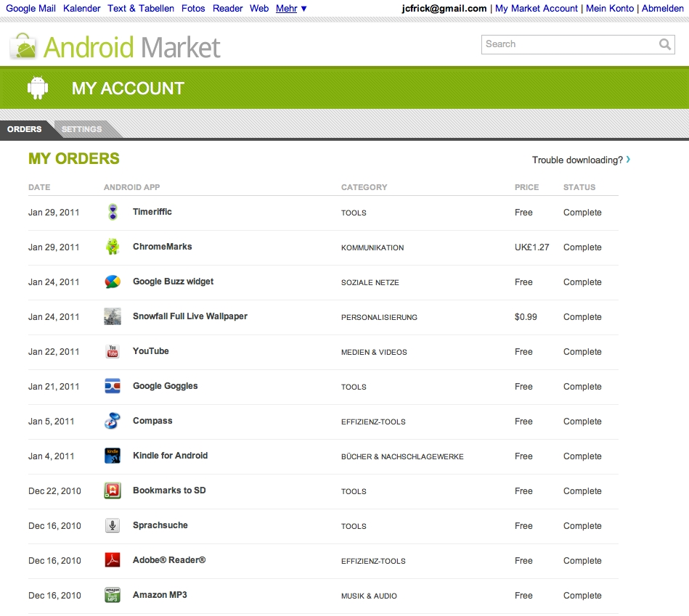689x616 pixels.
Task: Click the white Android robot in My Account banner
Action: [x=38, y=88]
